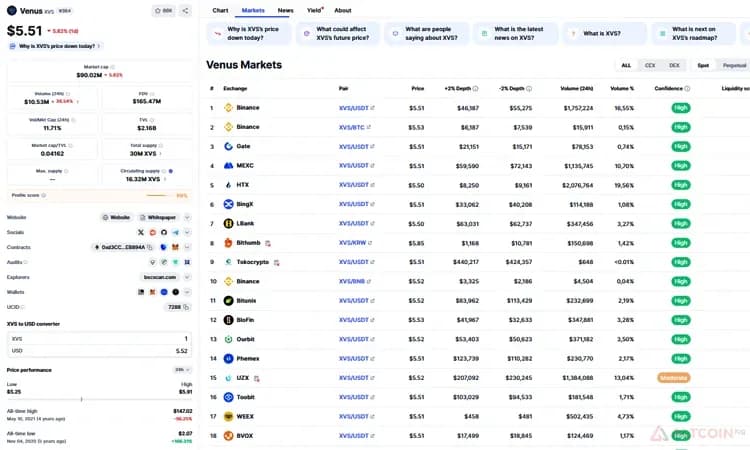Expand the Explorers dropdown arrow
The width and height of the screenshot is (750, 450).
[x=187, y=277]
